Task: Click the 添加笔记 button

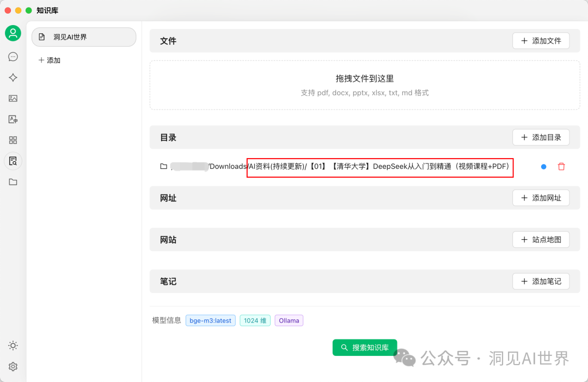Action: (541, 281)
